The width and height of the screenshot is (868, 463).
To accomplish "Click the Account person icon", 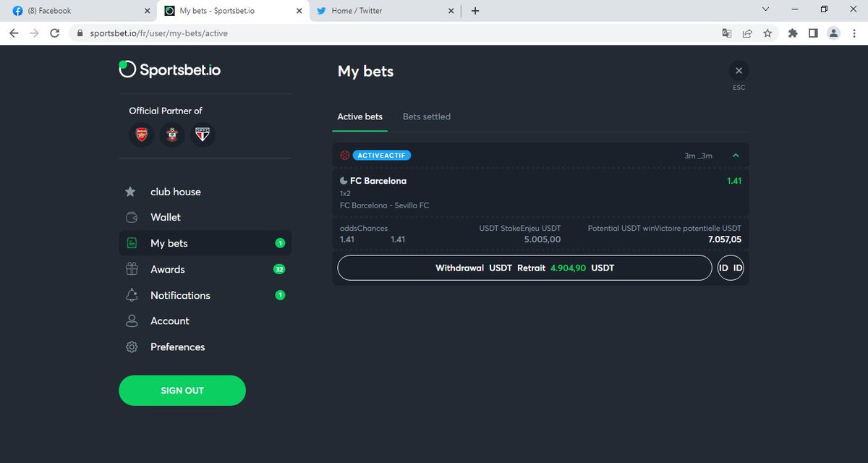I will click(x=132, y=320).
